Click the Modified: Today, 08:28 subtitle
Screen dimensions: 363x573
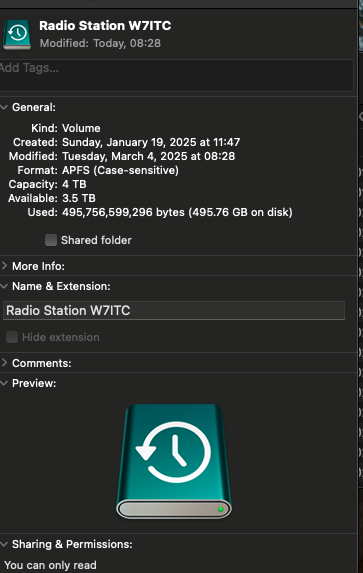coord(100,43)
